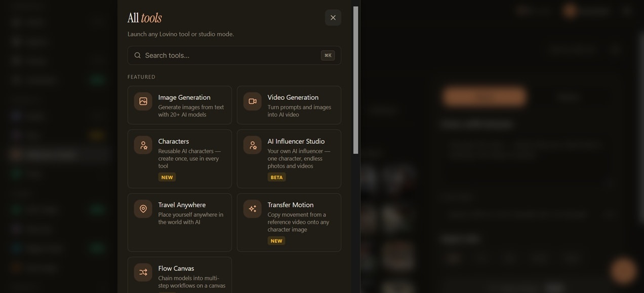The width and height of the screenshot is (644, 293).
Task: Click the Travel Anywhere pin icon
Action: click(143, 209)
